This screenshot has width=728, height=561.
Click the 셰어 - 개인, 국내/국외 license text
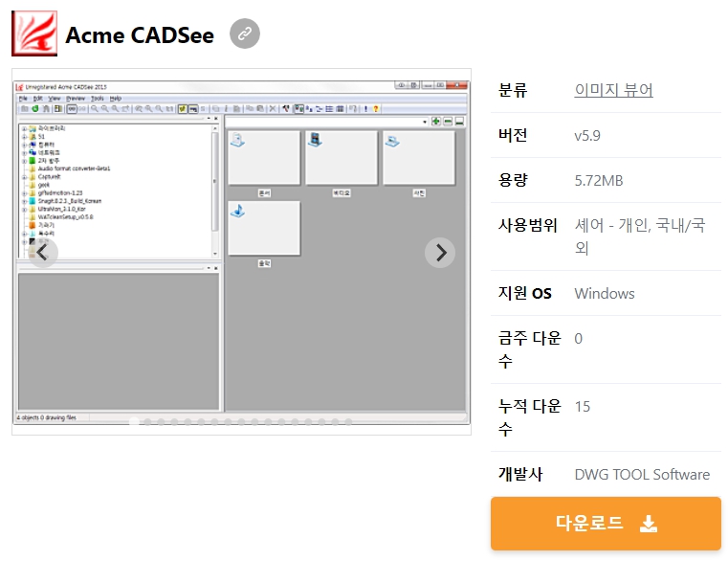click(x=640, y=236)
